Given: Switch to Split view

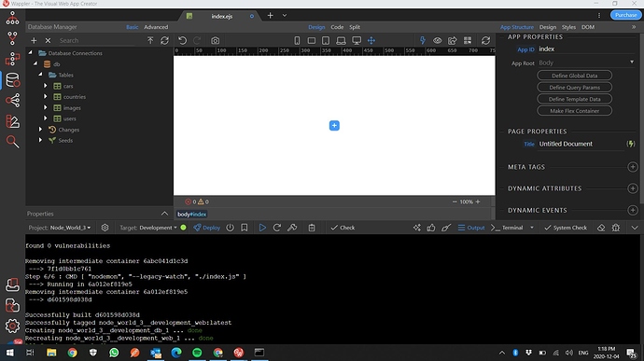Looking at the screenshot, I should click(x=355, y=27).
